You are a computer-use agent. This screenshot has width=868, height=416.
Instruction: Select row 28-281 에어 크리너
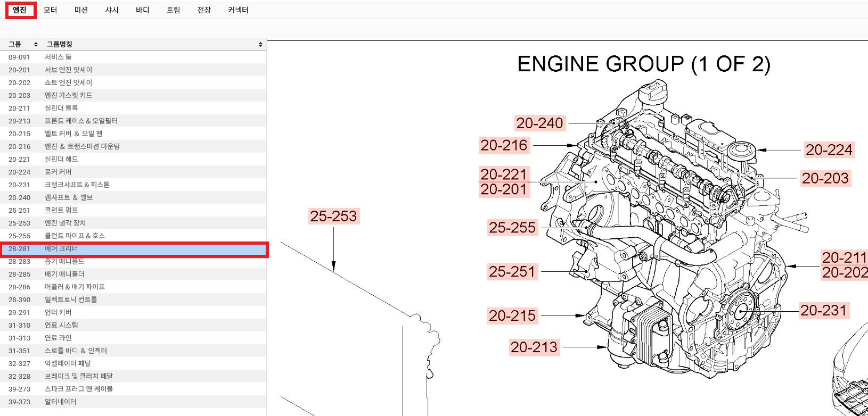tap(133, 248)
